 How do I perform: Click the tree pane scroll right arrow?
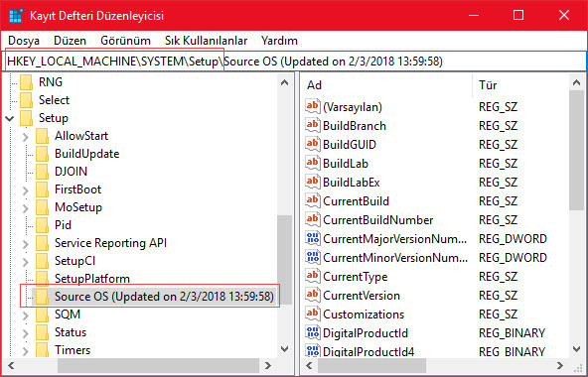(268, 365)
